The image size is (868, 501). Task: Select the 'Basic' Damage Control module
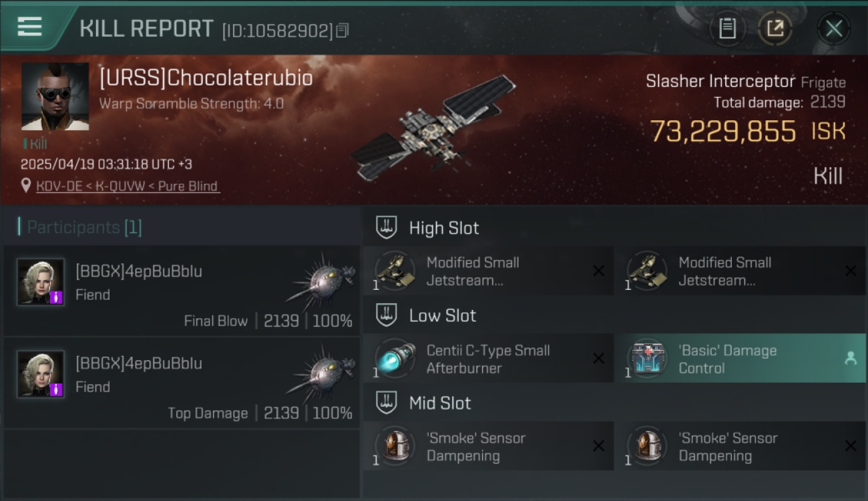(x=740, y=358)
